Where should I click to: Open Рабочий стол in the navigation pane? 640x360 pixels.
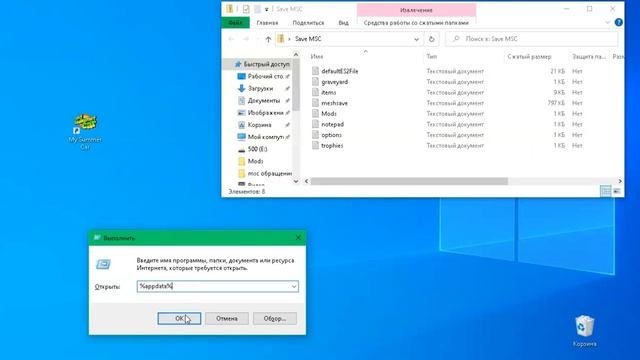tap(265, 76)
